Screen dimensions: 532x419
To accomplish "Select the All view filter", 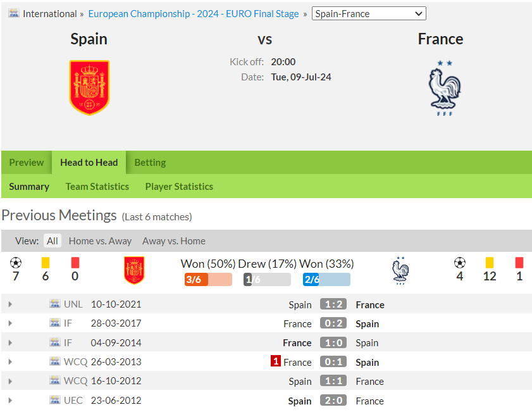I will pyautogui.click(x=53, y=241).
